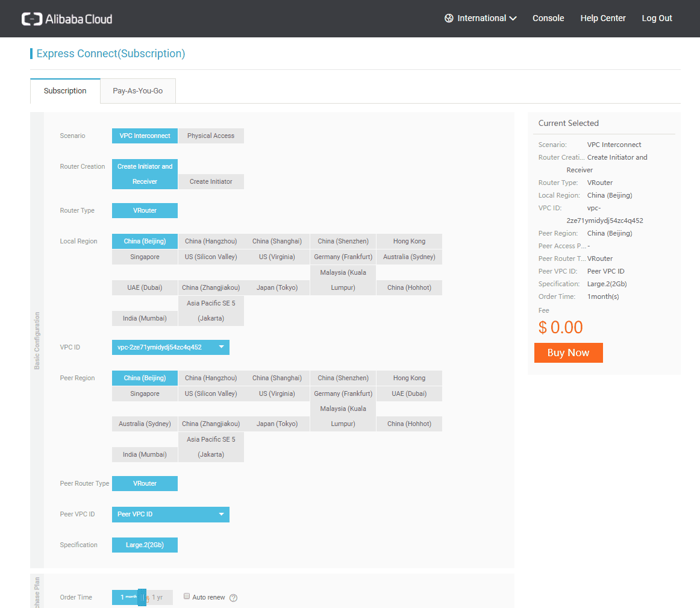Viewport: 700px width, 608px height.
Task: Choose the Create Initiator option
Action: point(211,182)
